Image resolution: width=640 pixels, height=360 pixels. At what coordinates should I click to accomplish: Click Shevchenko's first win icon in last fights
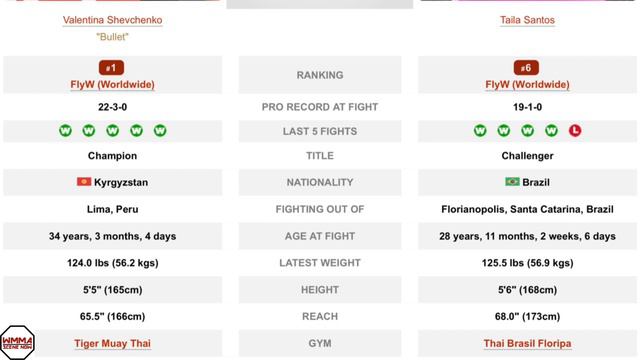coord(65,131)
